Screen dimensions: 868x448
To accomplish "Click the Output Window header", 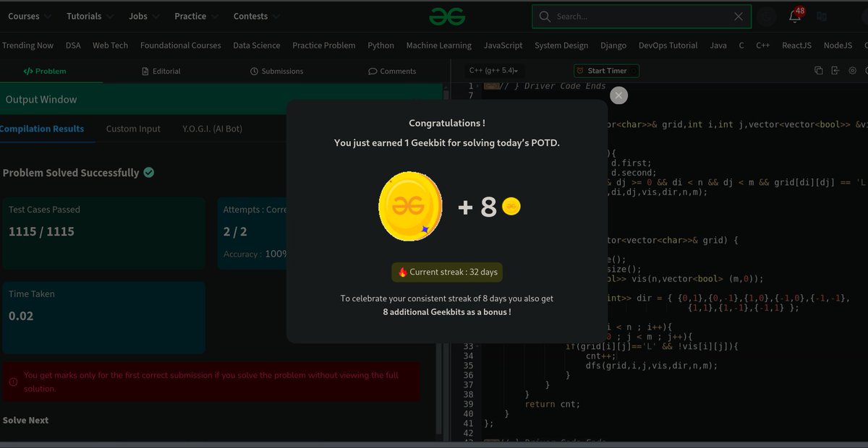I will click(x=221, y=99).
